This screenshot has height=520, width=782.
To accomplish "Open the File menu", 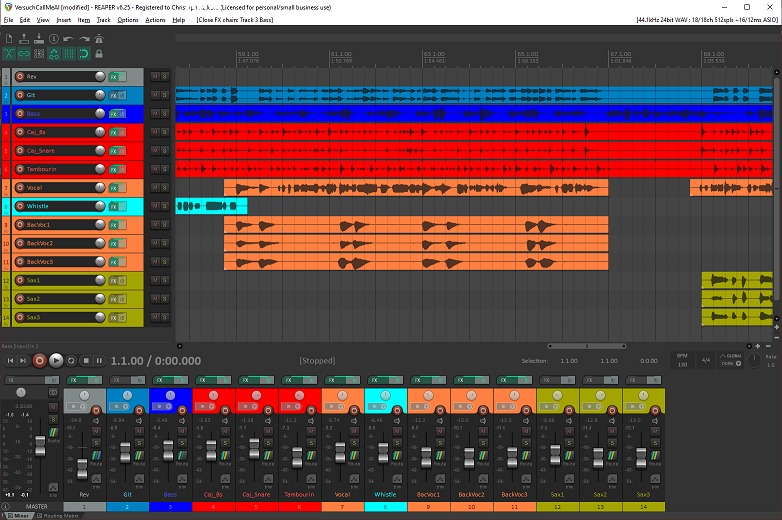I will 8,20.
